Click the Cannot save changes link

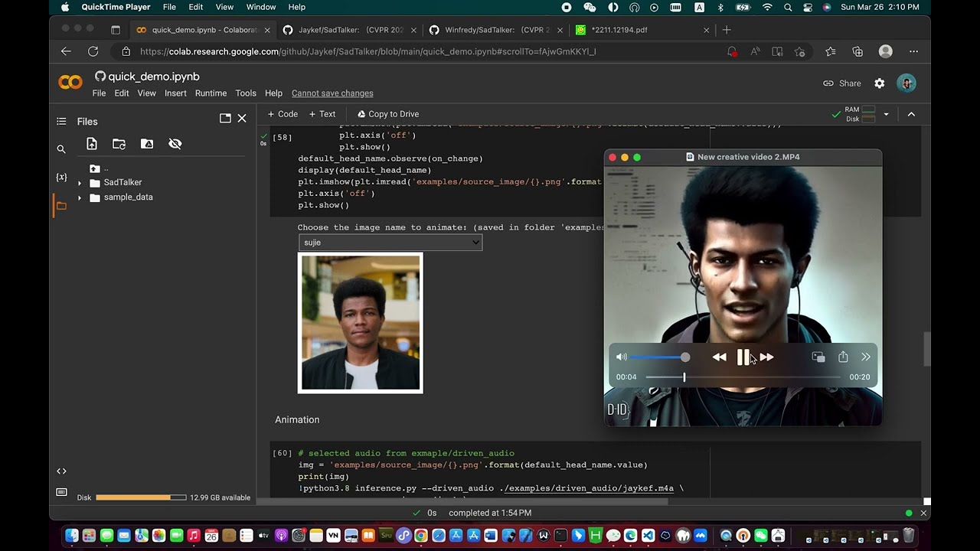(x=332, y=93)
